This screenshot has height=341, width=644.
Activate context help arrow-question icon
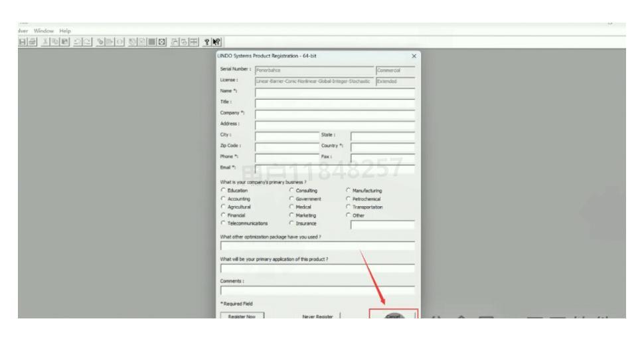(x=216, y=42)
